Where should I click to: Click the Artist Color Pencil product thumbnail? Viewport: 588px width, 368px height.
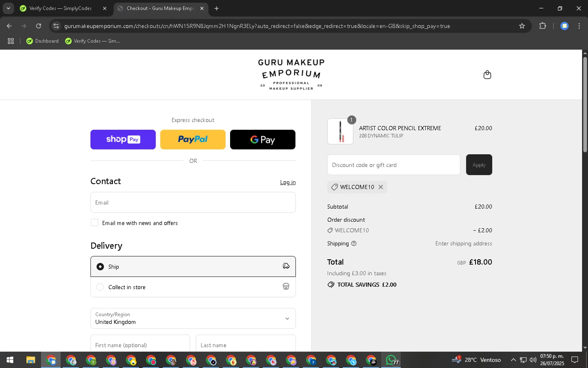point(340,131)
